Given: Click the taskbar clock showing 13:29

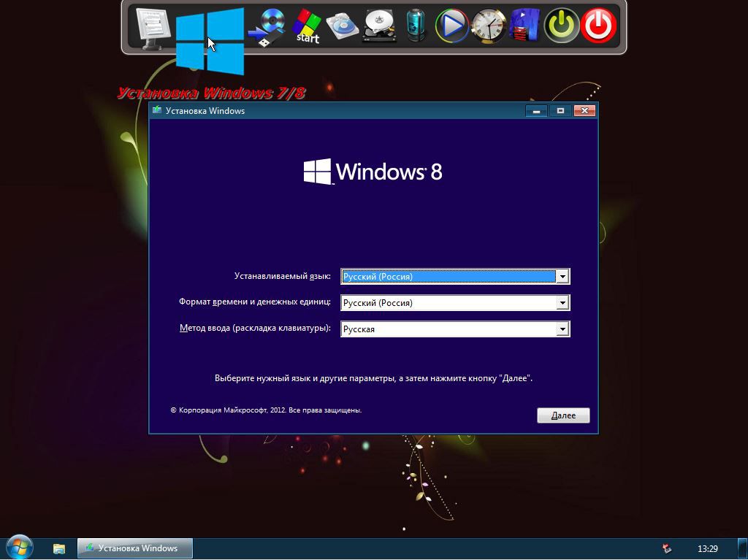Looking at the screenshot, I should [707, 548].
